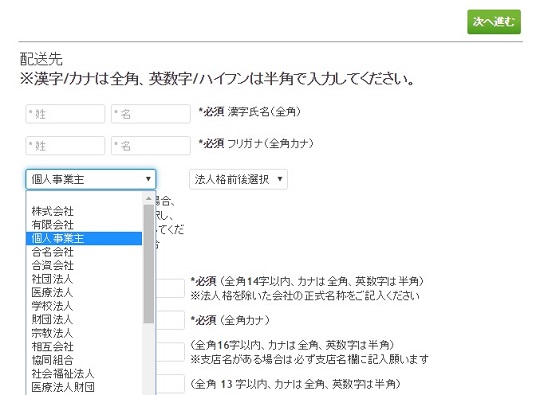540x395 pixels.
Task: Click the furigana 名 input field
Action: [x=150, y=146]
